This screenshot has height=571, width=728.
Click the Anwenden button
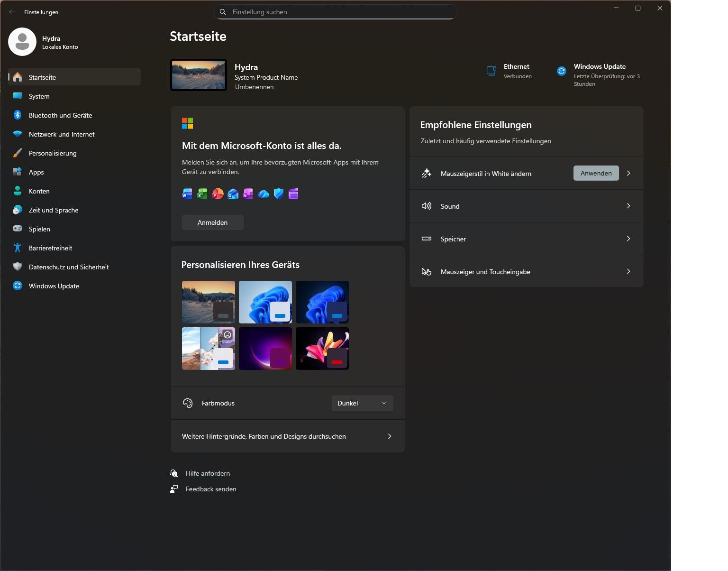coord(596,173)
